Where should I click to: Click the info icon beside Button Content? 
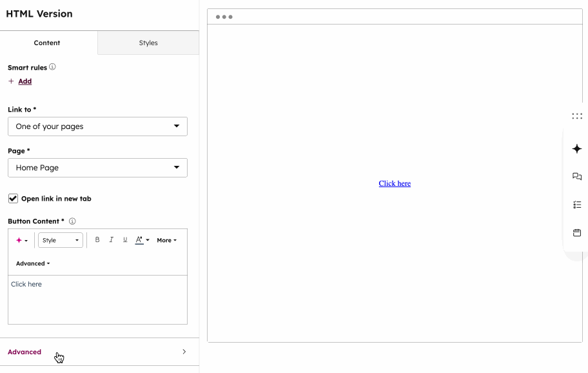72,221
